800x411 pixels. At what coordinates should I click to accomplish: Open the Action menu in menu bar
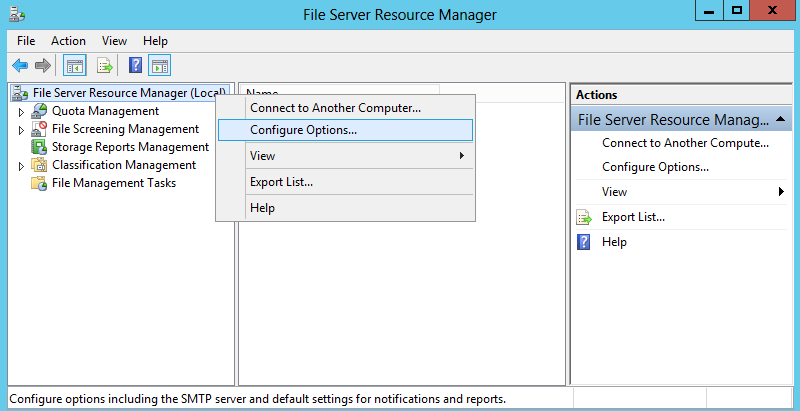[x=68, y=41]
